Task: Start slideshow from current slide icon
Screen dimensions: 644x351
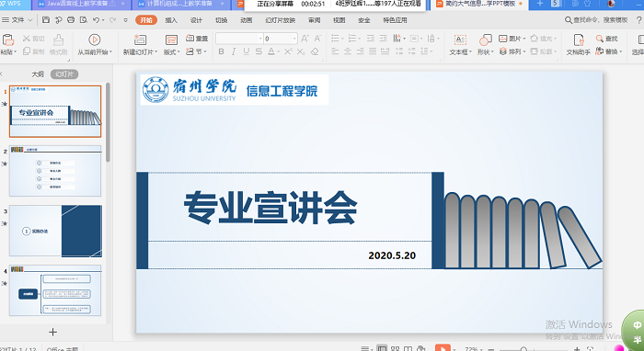Action: point(94,40)
